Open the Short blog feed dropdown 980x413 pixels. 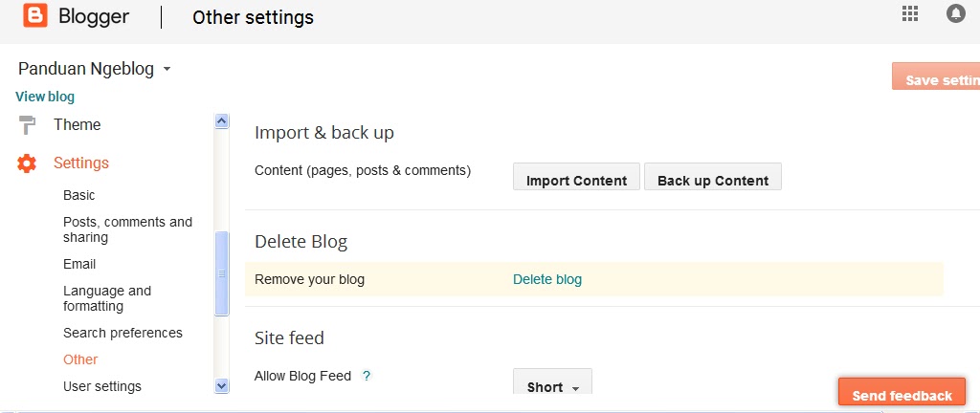[552, 381]
